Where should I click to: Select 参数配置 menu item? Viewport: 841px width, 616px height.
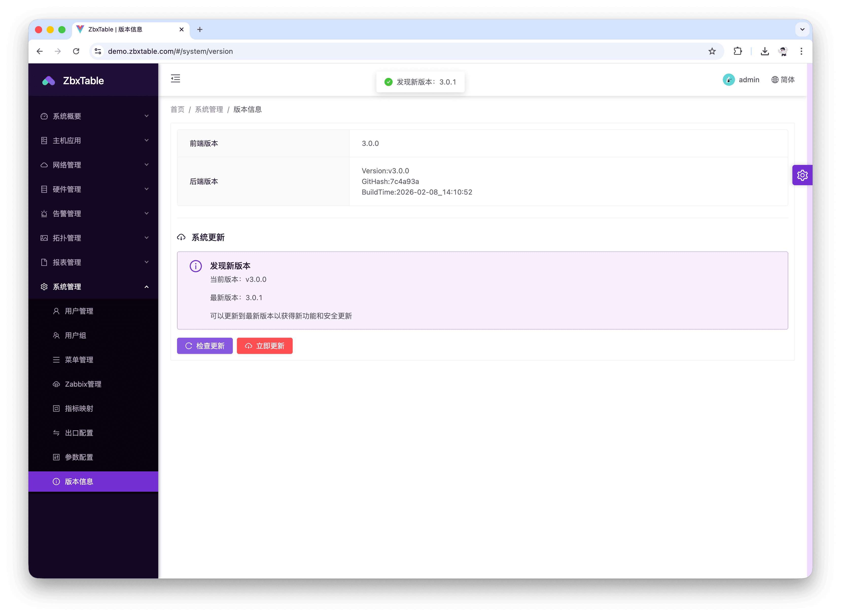[79, 457]
